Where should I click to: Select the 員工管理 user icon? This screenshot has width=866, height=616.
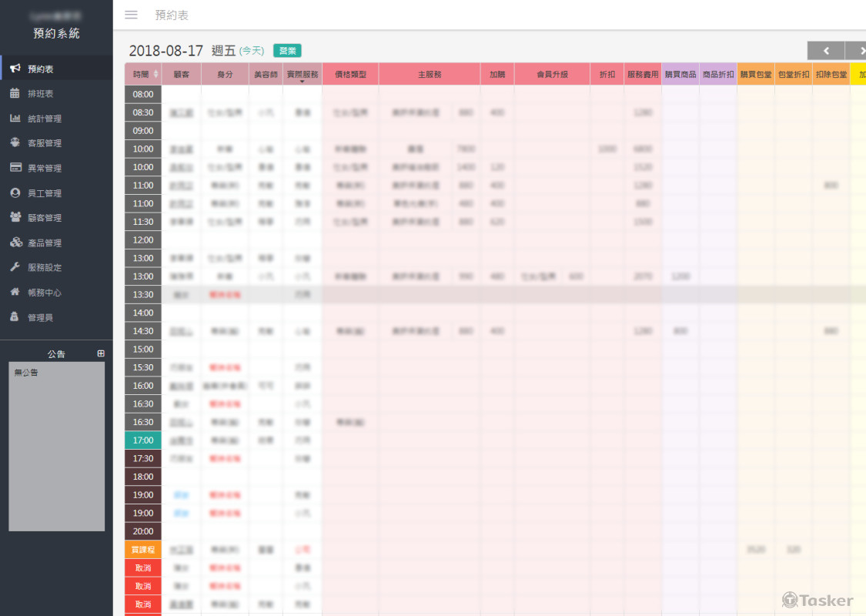pyautogui.click(x=15, y=193)
